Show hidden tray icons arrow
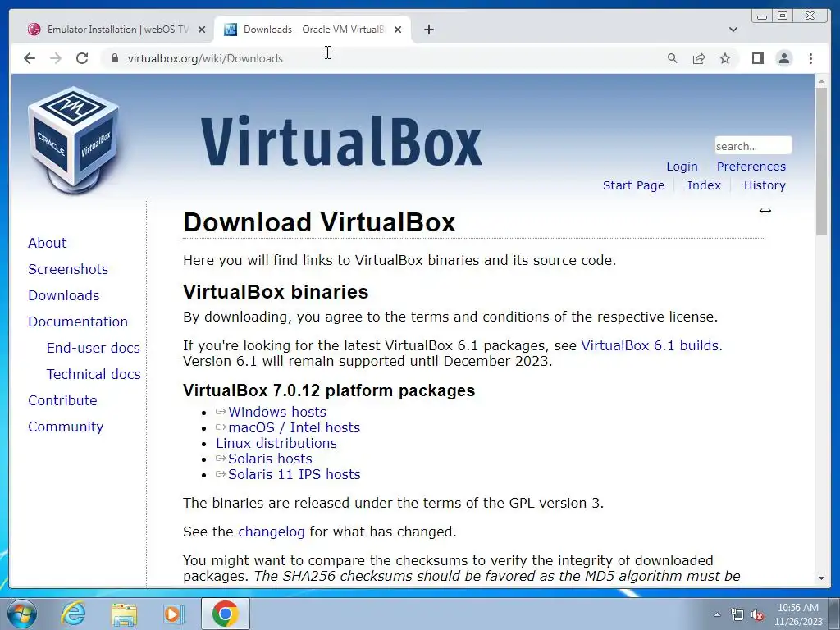This screenshot has width=840, height=630. pyautogui.click(x=717, y=615)
